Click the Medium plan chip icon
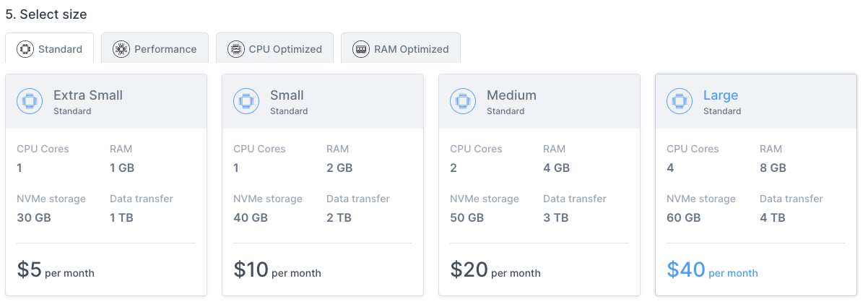Viewport: 868px width, 307px height. coord(463,102)
